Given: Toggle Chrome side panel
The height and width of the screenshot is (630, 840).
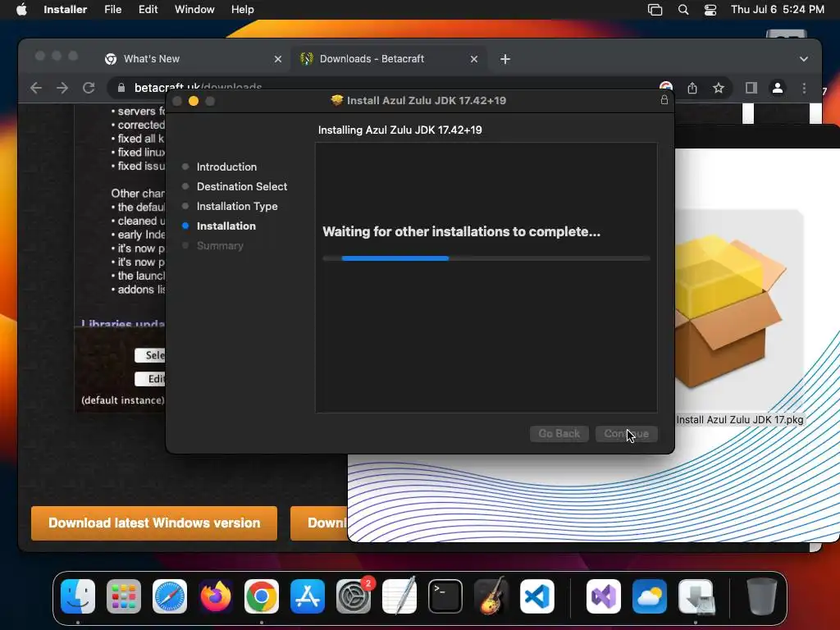Looking at the screenshot, I should [x=751, y=88].
